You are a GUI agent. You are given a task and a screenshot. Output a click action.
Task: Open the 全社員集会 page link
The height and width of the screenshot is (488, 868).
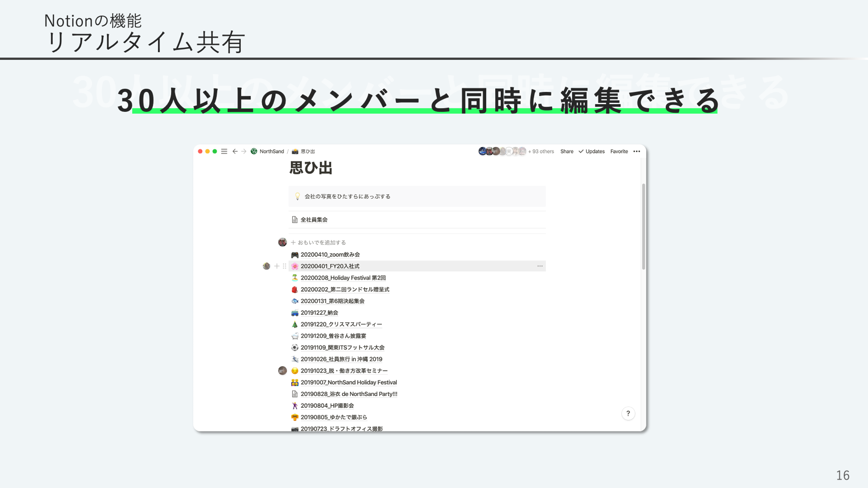pos(314,219)
